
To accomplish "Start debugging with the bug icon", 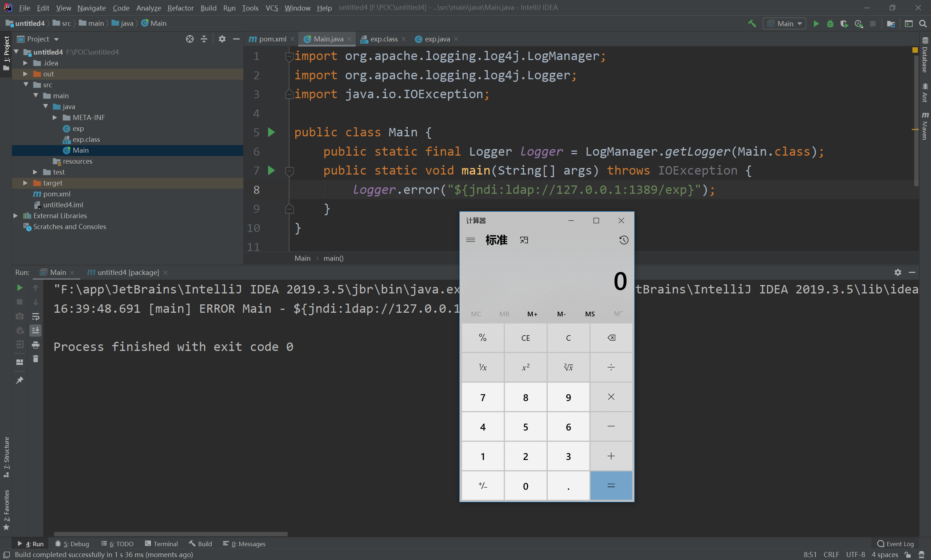I will pos(830,23).
